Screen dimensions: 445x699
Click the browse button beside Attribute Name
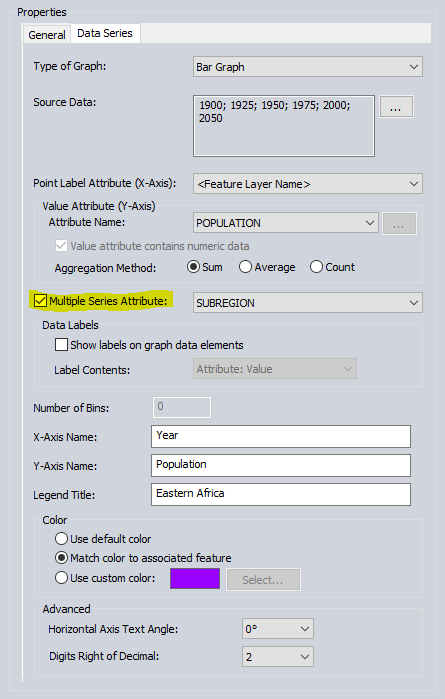[400, 223]
